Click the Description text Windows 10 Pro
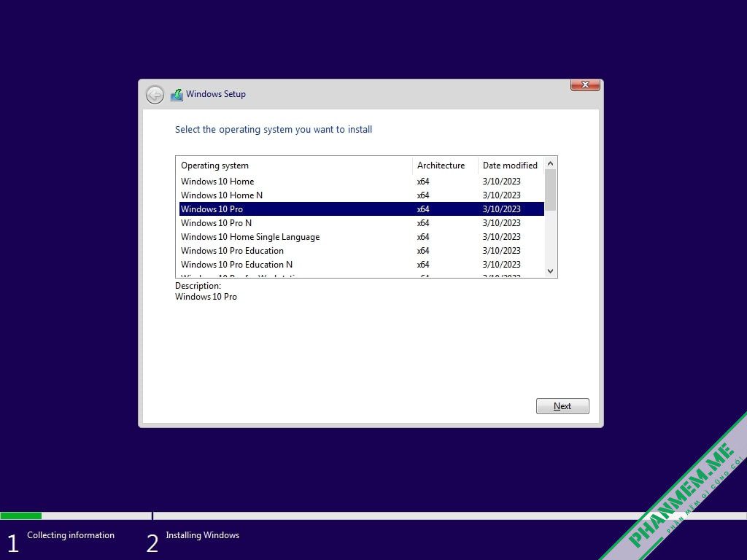This screenshot has height=560, width=747. point(206,297)
